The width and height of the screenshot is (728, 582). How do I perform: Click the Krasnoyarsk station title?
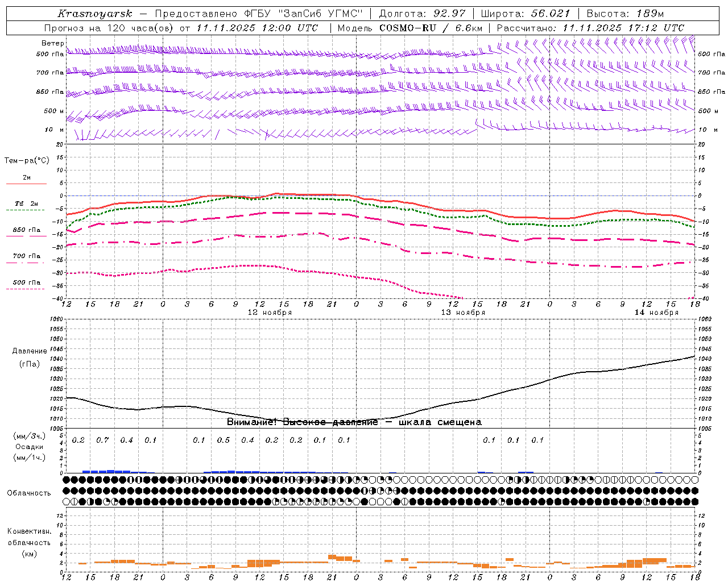(x=95, y=14)
